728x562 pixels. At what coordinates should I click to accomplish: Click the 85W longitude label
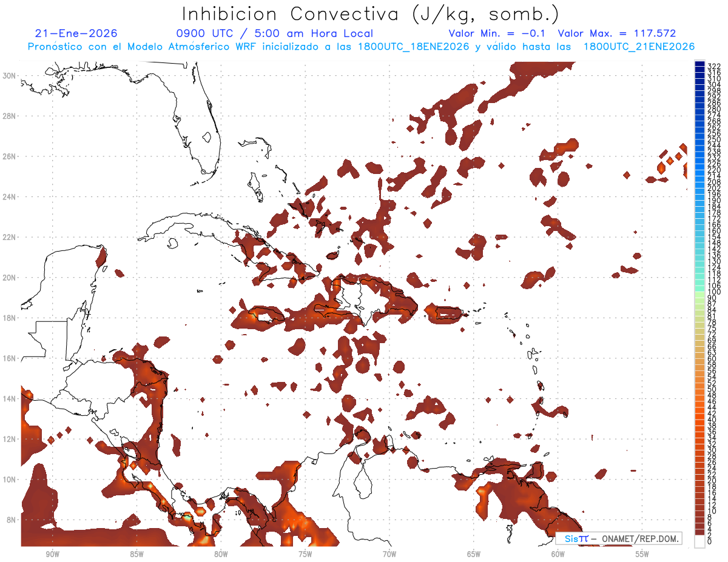(x=136, y=554)
